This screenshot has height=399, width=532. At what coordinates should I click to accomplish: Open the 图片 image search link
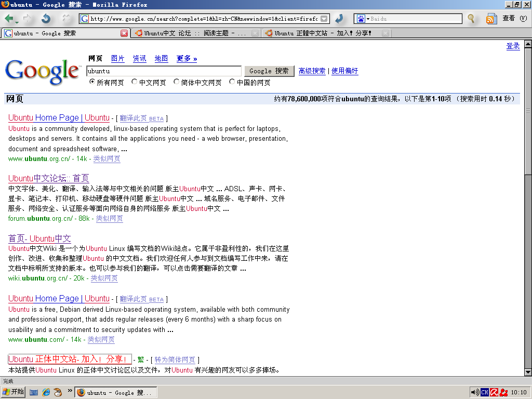[118, 58]
